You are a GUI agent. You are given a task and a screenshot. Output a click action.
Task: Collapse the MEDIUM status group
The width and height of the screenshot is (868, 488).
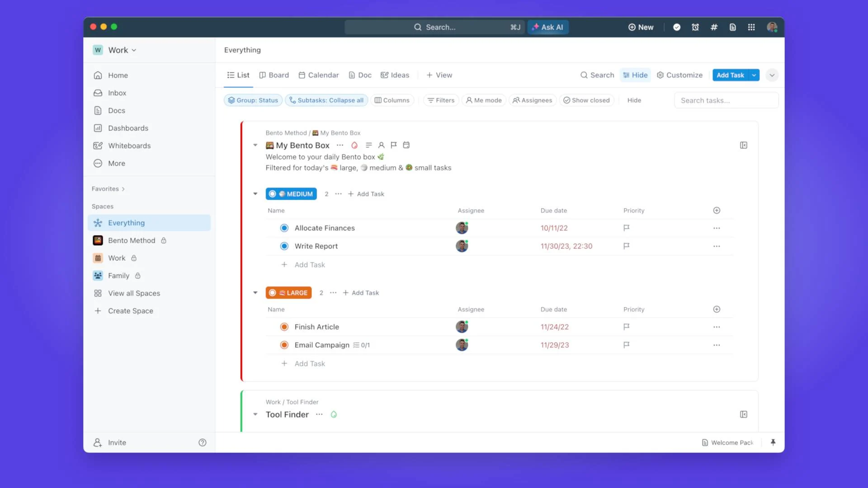(x=255, y=194)
